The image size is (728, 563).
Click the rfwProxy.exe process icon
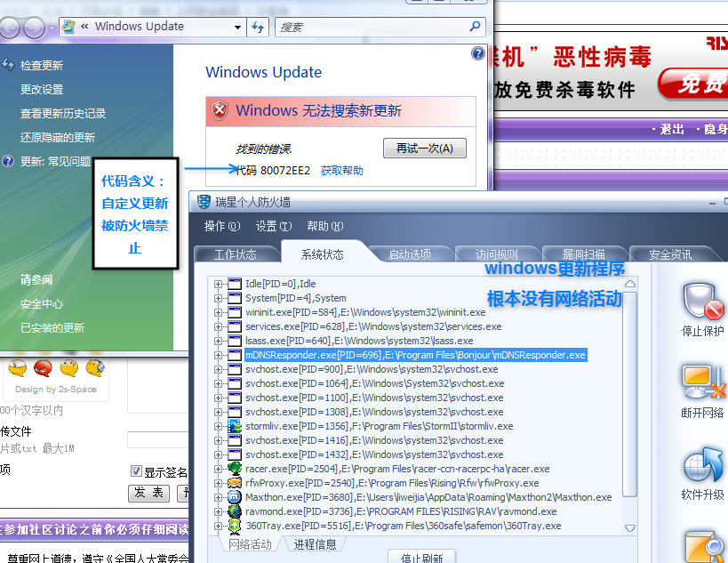tap(235, 483)
